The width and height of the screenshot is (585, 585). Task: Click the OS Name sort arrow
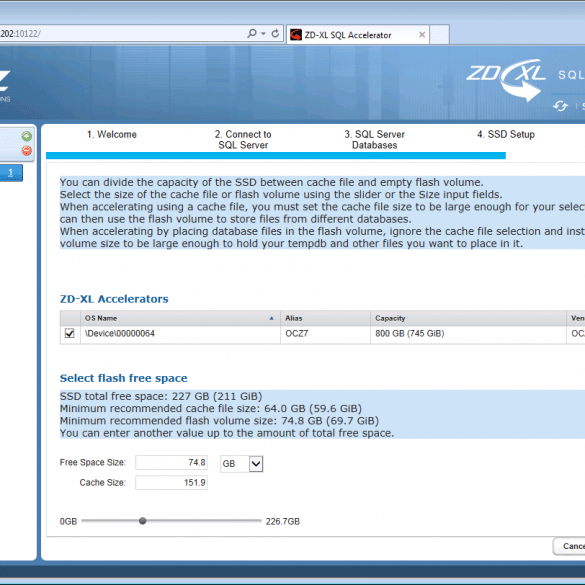[272, 318]
